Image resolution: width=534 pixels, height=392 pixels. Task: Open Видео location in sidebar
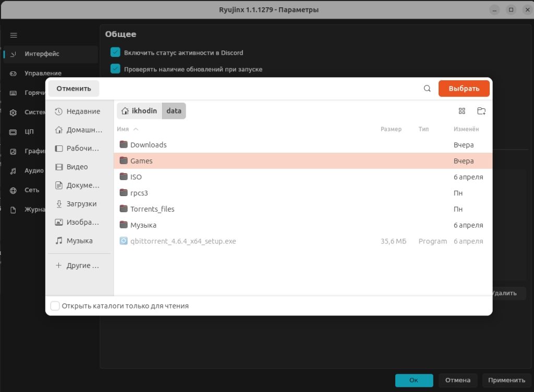[x=79, y=167]
